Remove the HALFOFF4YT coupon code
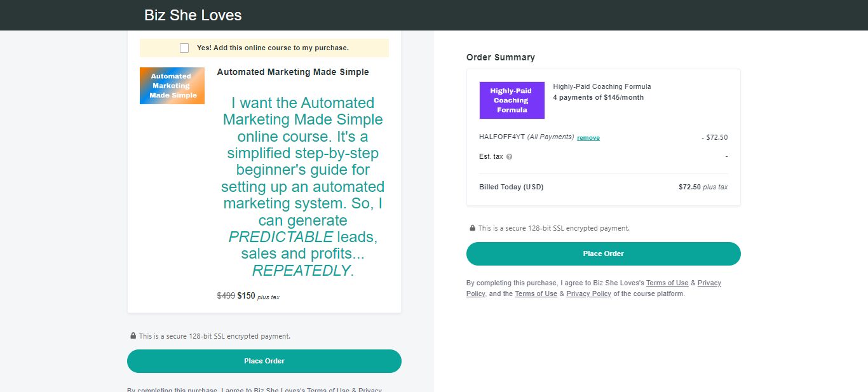Screen dimensions: 868x392 [588, 138]
